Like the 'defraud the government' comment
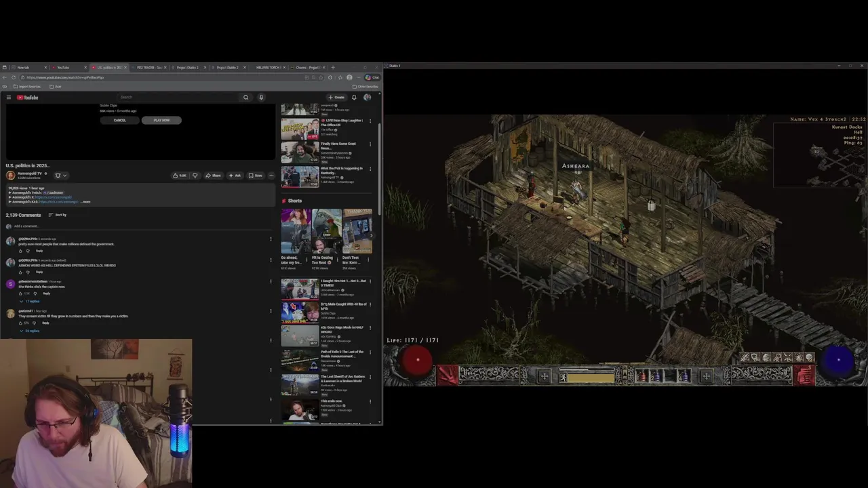The image size is (868, 488). (x=20, y=251)
